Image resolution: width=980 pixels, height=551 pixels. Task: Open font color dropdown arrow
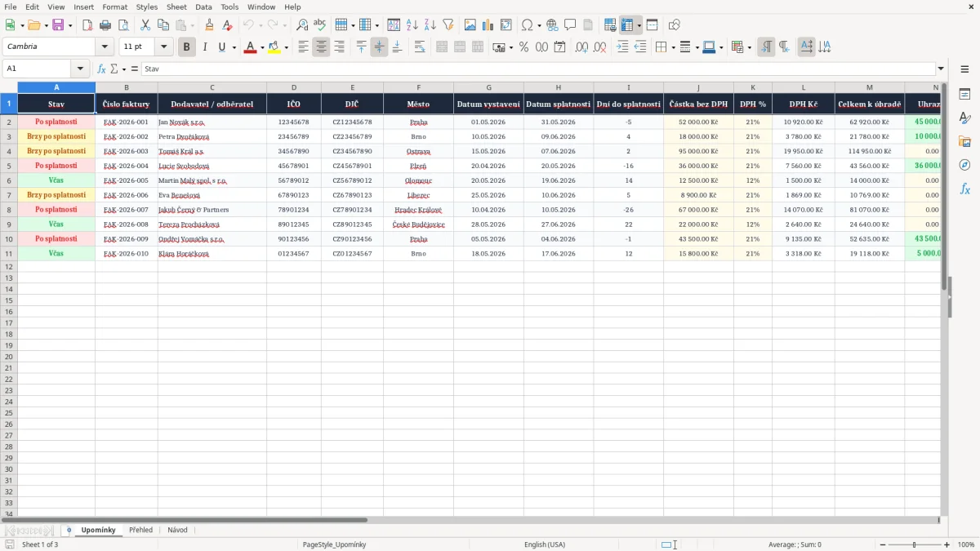click(x=261, y=47)
